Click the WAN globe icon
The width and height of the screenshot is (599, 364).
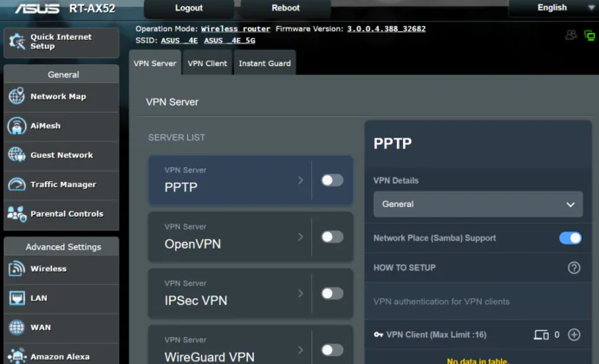pyautogui.click(x=16, y=328)
